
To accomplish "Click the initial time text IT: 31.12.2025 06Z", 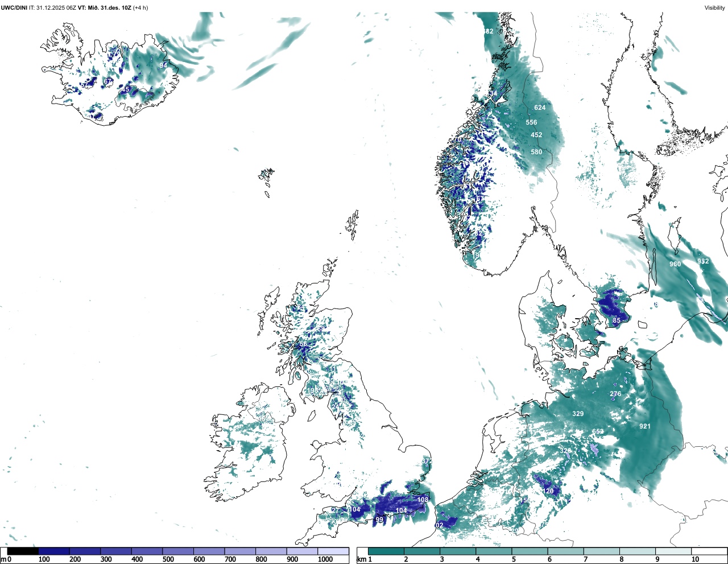I will [53, 8].
